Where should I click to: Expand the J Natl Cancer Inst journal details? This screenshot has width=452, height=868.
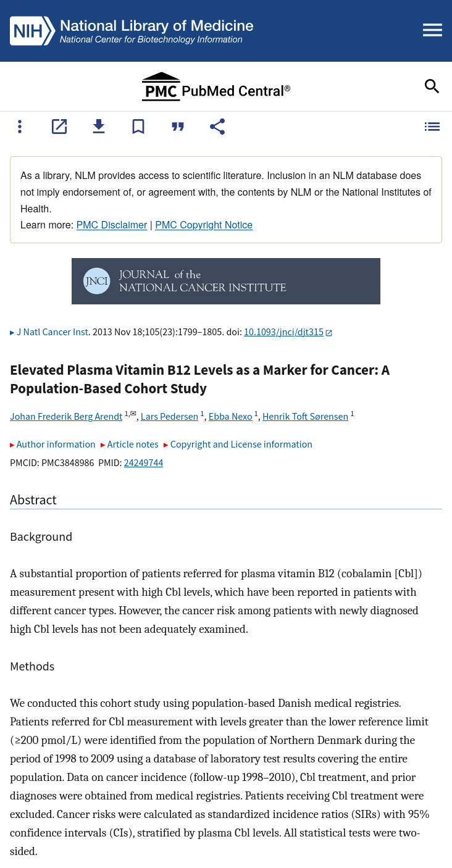point(49,332)
